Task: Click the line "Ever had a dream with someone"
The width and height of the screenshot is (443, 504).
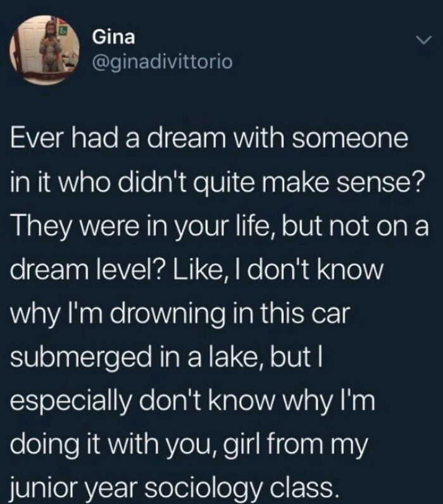Action: [x=209, y=138]
